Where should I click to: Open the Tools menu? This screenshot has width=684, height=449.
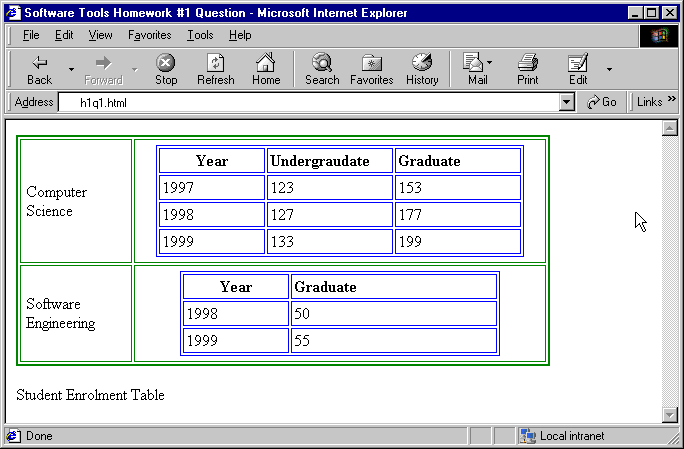tap(200, 35)
